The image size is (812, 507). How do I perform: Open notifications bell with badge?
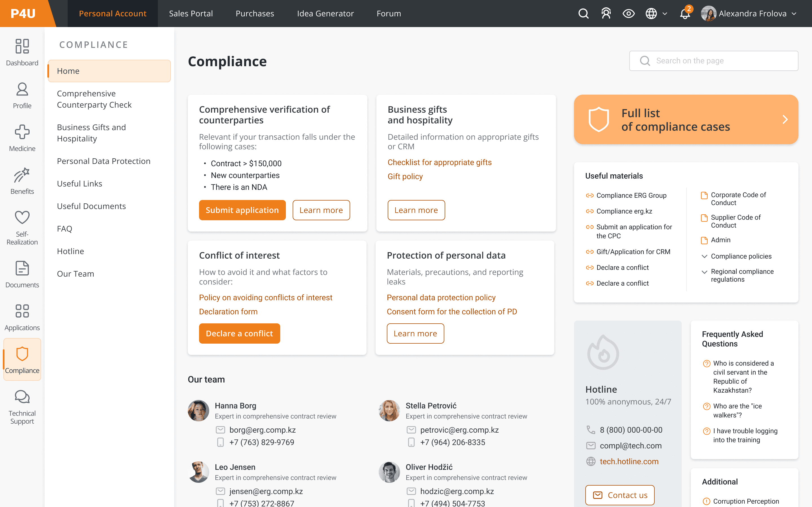(x=685, y=14)
